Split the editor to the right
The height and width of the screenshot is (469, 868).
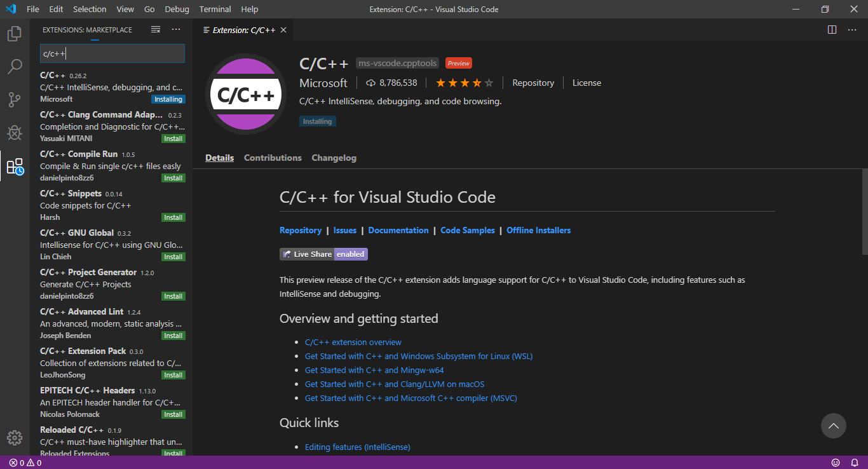click(832, 30)
